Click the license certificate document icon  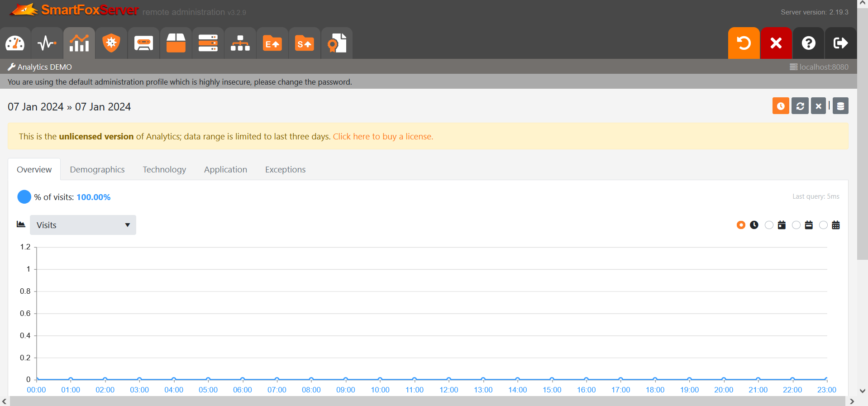pyautogui.click(x=337, y=43)
